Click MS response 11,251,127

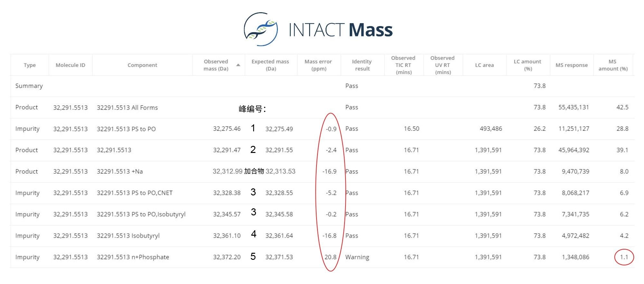coord(574,129)
